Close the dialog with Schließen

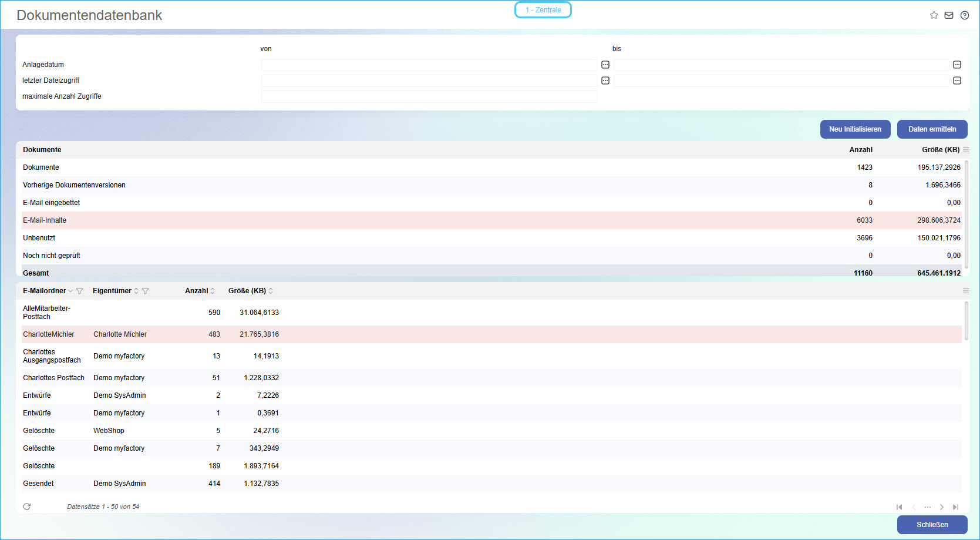[x=932, y=525]
